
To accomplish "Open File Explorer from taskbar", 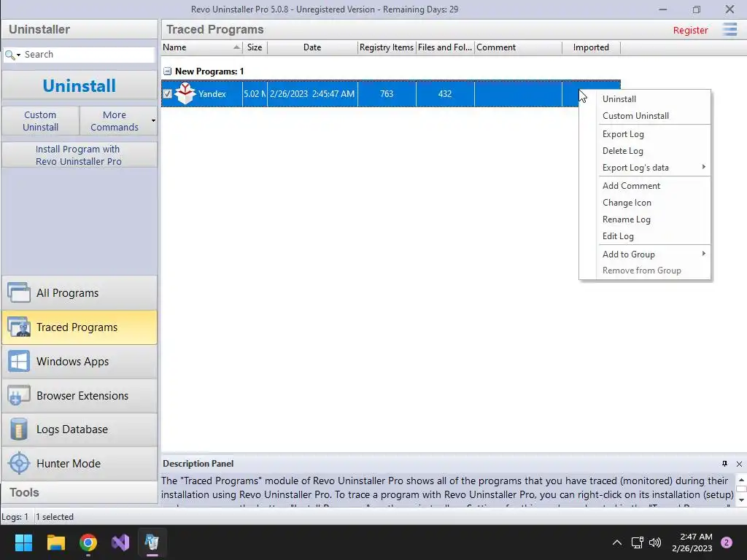I will tap(55, 542).
